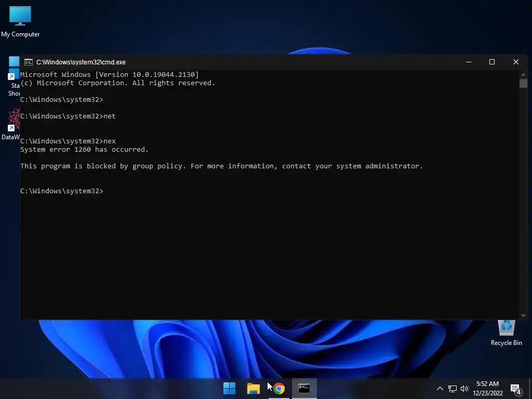Screen dimensions: 532x399
Task: Click the typed 'net' command line
Action: pos(68,116)
